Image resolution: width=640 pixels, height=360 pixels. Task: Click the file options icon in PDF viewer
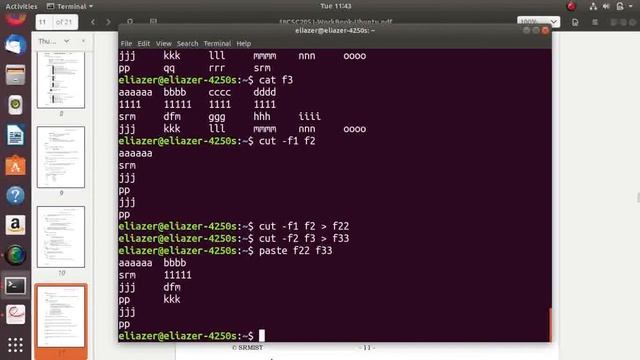tap(575, 22)
